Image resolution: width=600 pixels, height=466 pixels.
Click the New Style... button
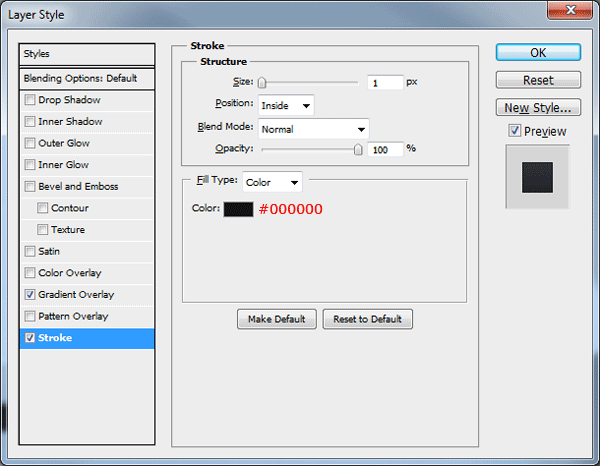[x=538, y=108]
